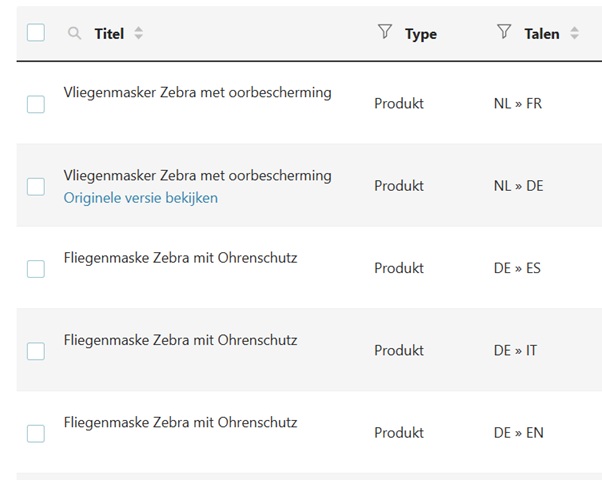Screen dimensions: 602x483
Task: Click the search magnifier icon beside Titel
Action: (74, 33)
